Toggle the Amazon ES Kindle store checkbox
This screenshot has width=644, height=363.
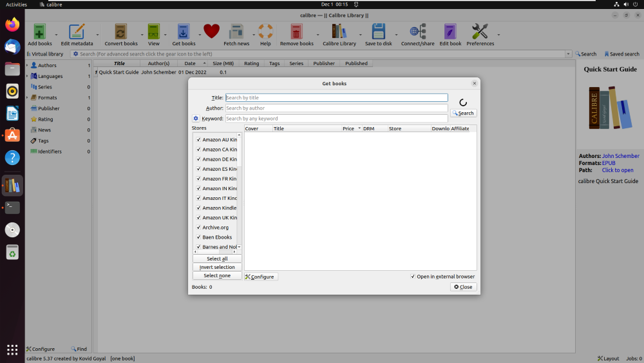[198, 169]
